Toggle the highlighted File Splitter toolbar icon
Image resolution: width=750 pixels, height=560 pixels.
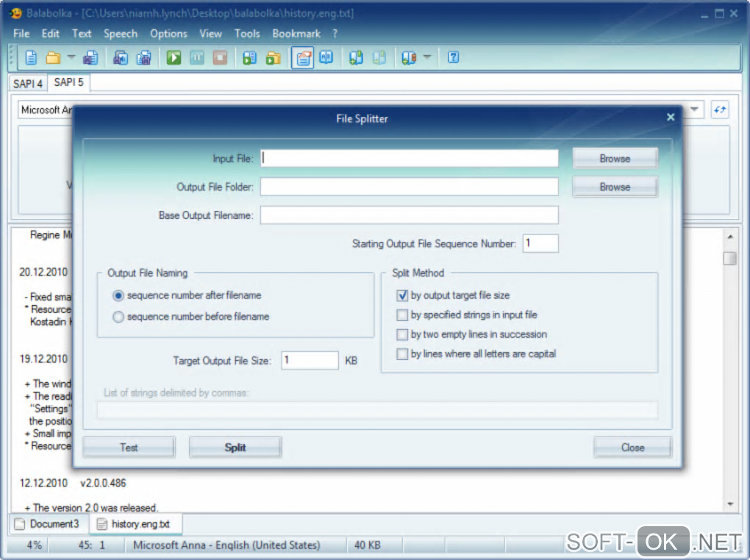303,58
